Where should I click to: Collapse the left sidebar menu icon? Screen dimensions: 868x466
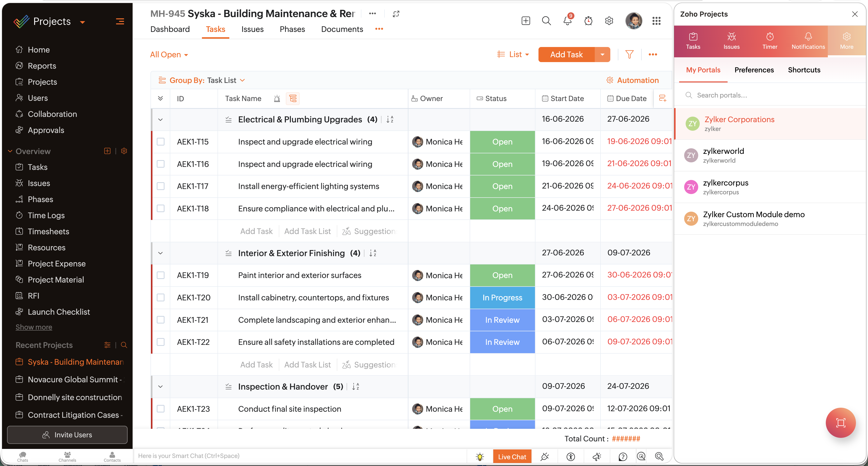120,22
